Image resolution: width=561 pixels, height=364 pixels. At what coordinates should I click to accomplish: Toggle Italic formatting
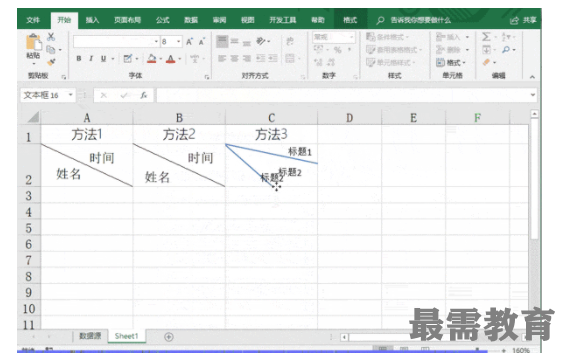pos(91,58)
